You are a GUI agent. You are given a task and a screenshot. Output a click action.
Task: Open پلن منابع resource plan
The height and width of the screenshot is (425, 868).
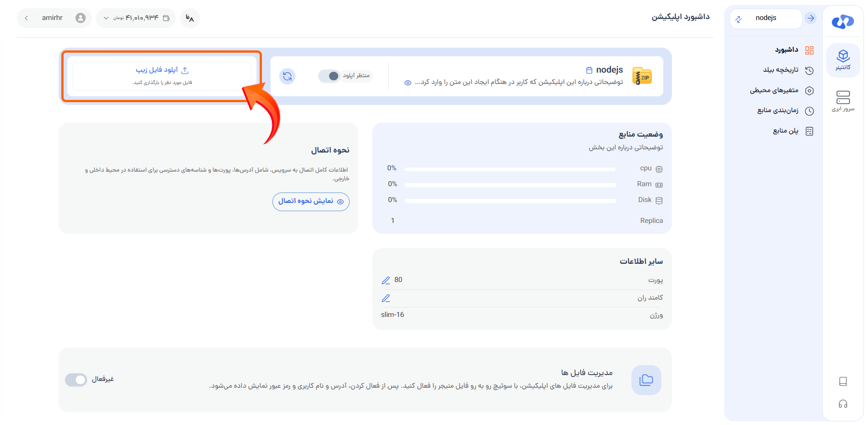[793, 131]
